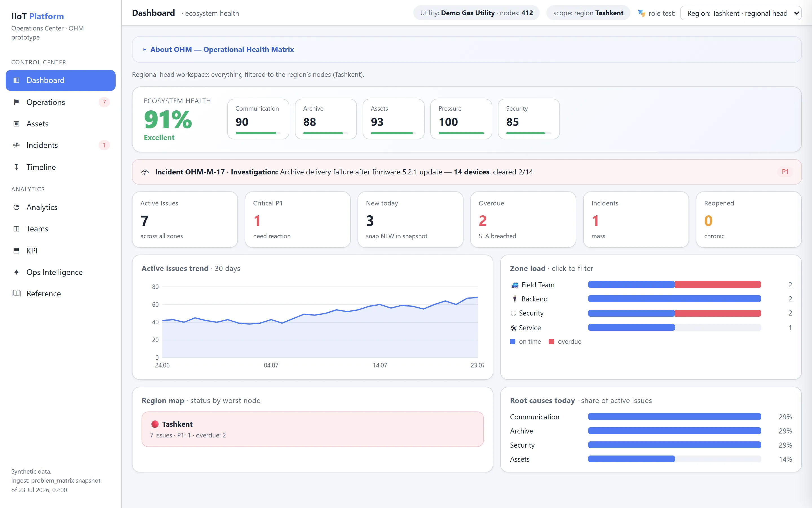
Task: Open the Reopened stat card
Action: coord(749,220)
